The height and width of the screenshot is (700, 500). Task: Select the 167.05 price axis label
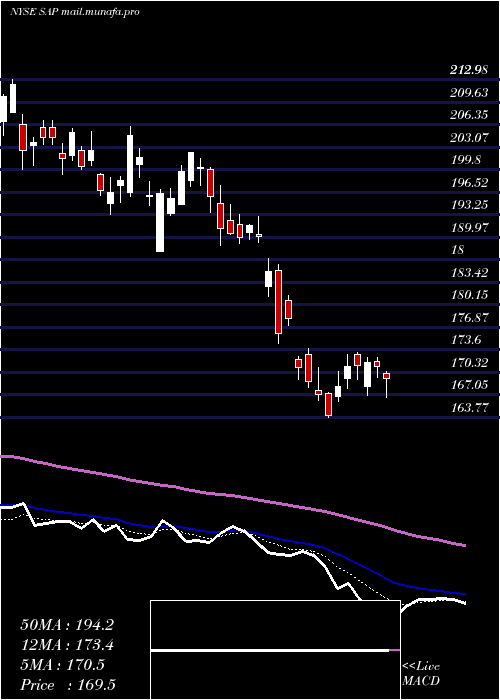(x=468, y=385)
